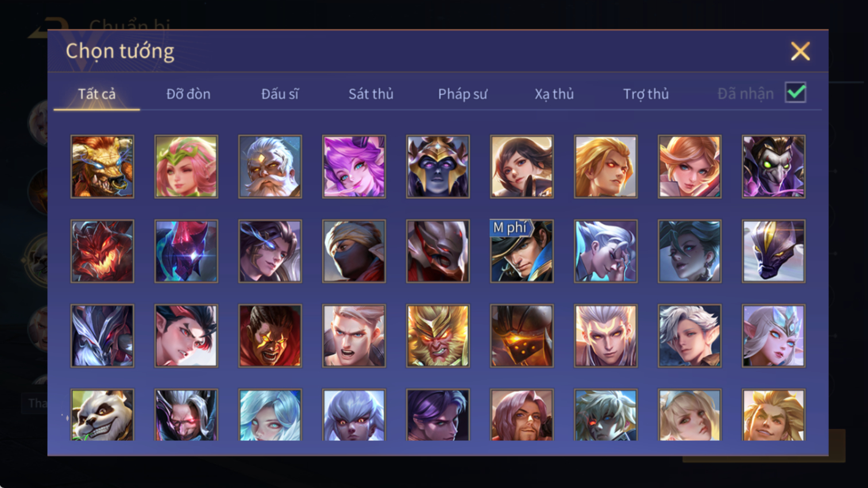Open the 'Trợ thủ' tab
The image size is (868, 488).
click(646, 94)
